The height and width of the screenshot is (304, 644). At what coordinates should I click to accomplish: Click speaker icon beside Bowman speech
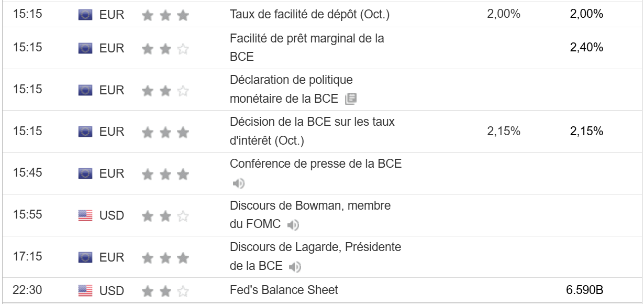tap(293, 225)
